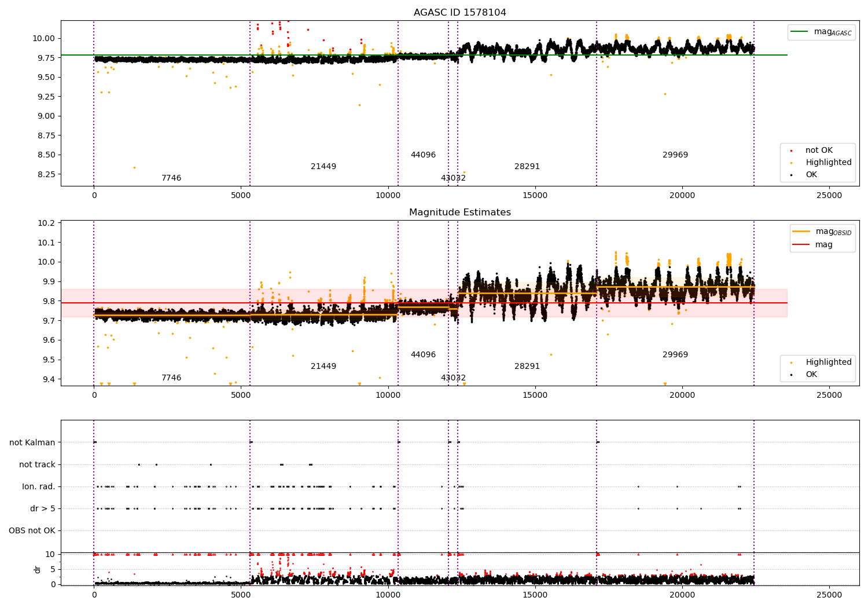Click the "not OK" legend entry
This screenshot has width=868, height=608.
tap(819, 151)
